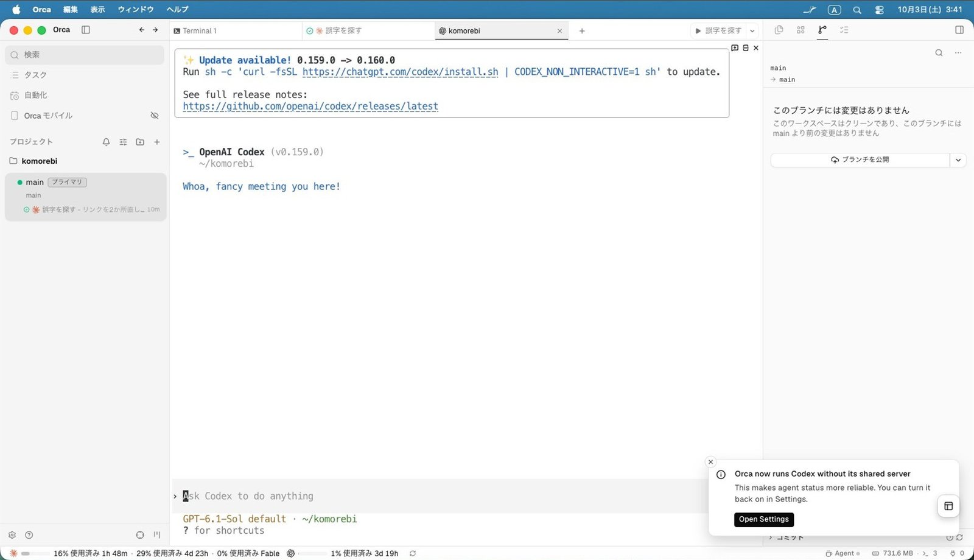
Task: Click the help question-mark icon
Action: click(x=29, y=535)
